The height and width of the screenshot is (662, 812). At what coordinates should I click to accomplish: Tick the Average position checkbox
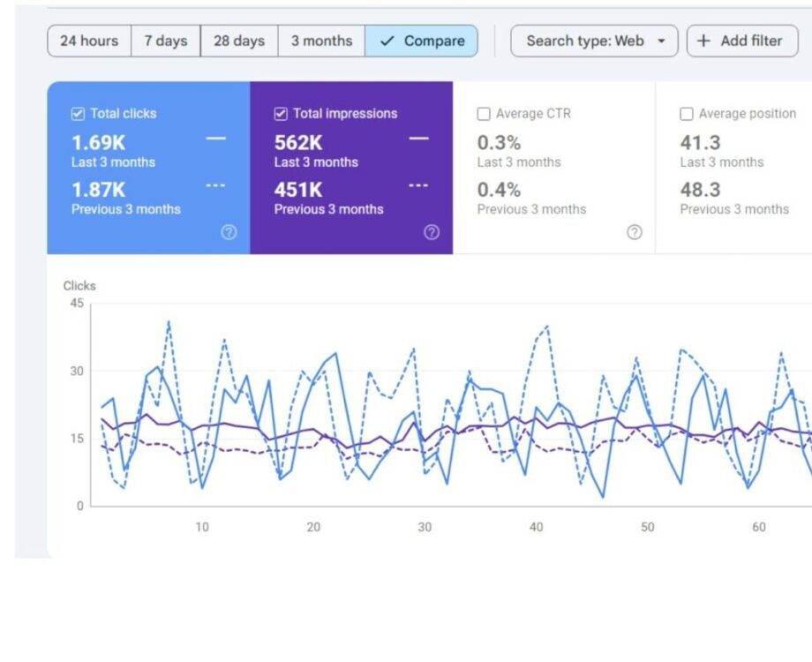[687, 114]
